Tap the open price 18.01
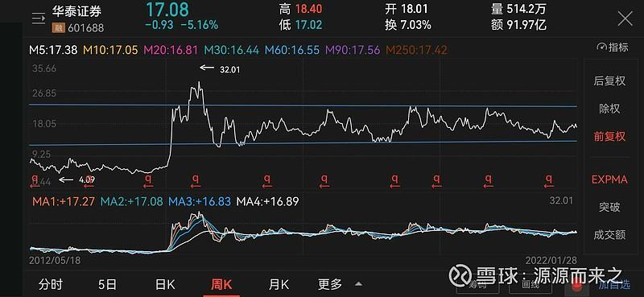Screen dimensions: 644x297 click(x=415, y=9)
